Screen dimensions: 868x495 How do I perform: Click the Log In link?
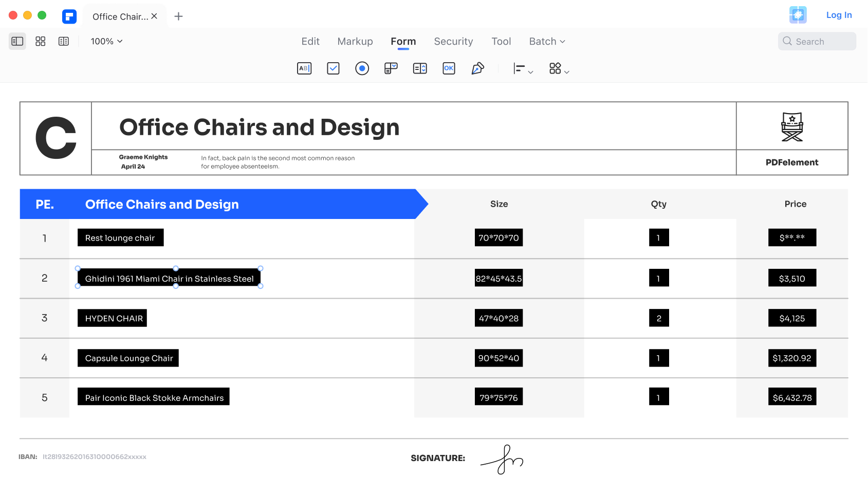point(839,15)
